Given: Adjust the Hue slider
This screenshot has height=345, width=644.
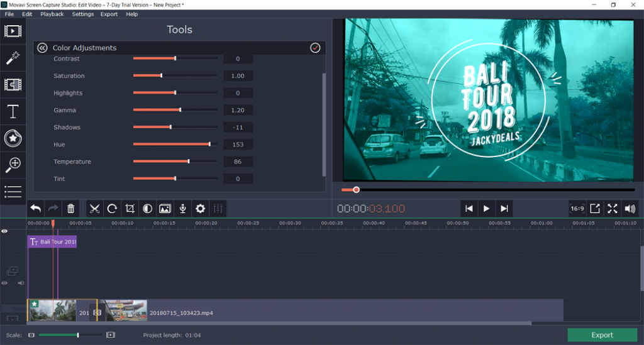Looking at the screenshot, I should pyautogui.click(x=175, y=145).
